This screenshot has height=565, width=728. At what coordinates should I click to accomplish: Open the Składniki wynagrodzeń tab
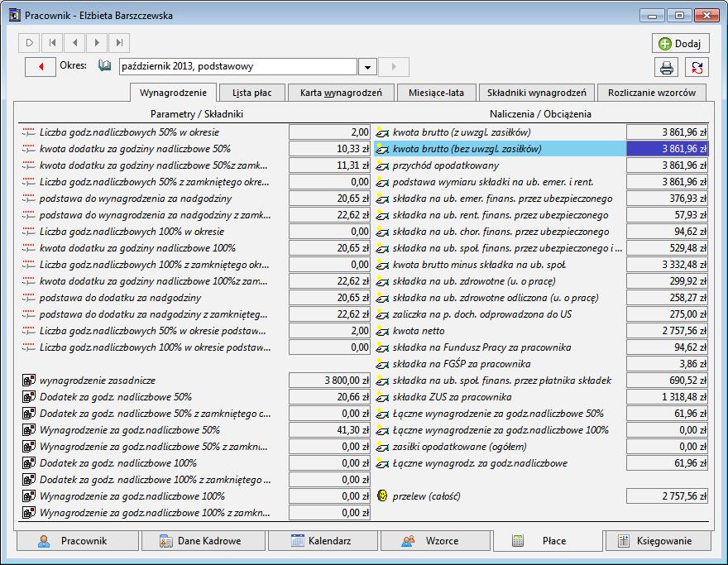click(x=536, y=93)
